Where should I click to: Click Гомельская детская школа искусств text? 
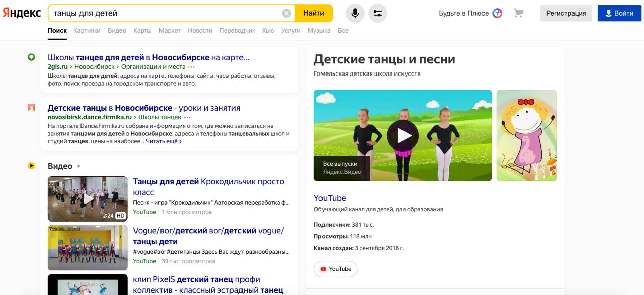[x=367, y=73]
